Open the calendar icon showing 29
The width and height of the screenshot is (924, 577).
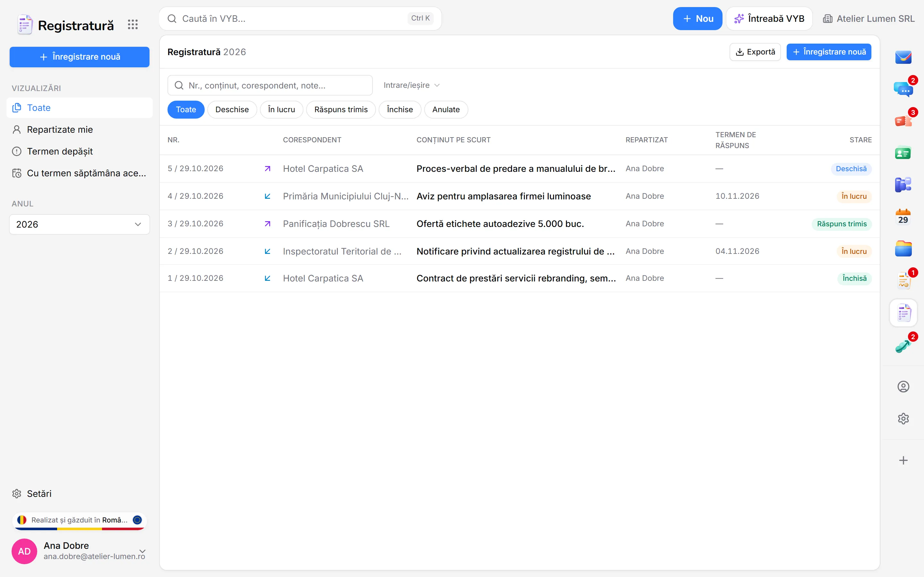[x=903, y=217]
